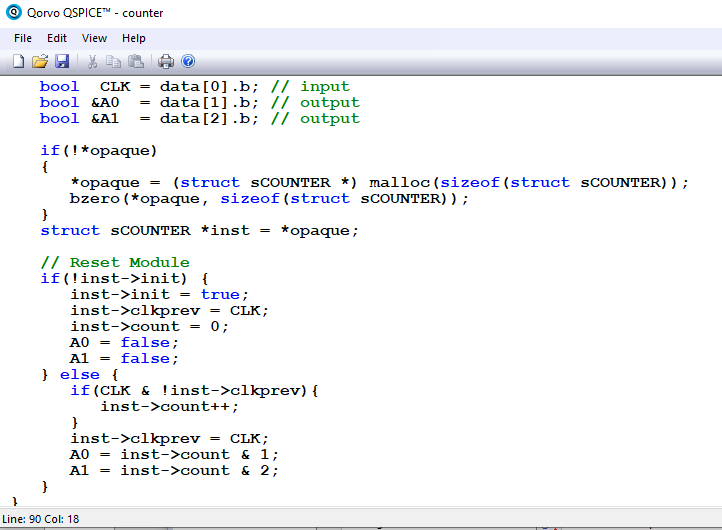Open the File menu
Viewport: 722px width, 530px height.
pos(23,38)
